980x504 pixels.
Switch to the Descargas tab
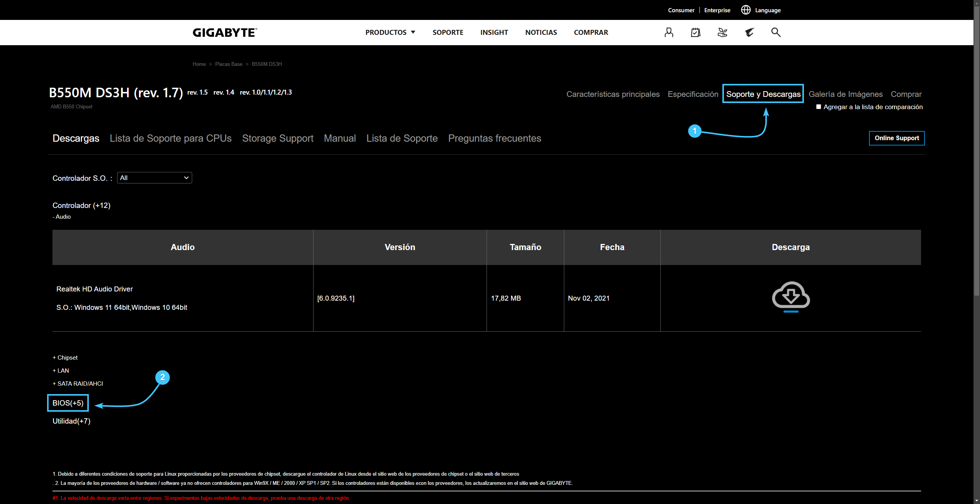tap(76, 138)
